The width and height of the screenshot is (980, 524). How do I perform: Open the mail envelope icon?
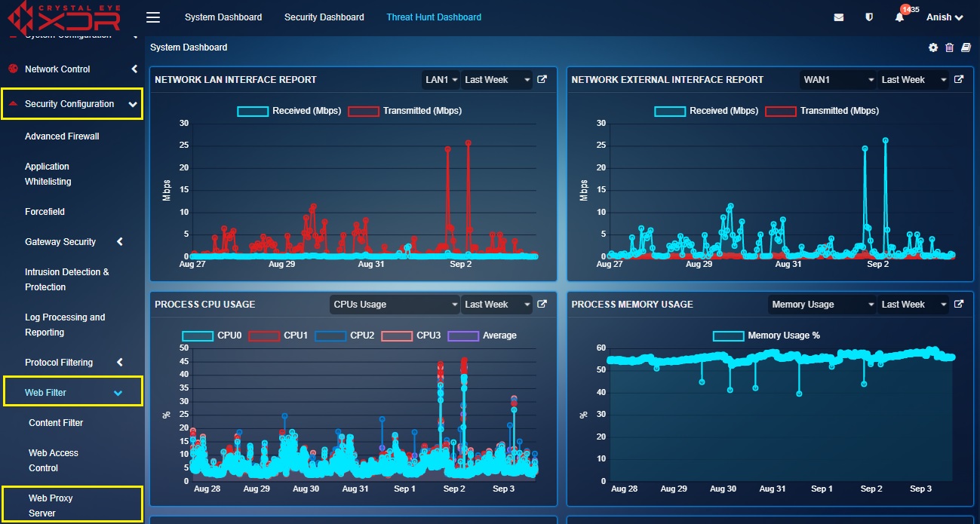click(x=839, y=17)
